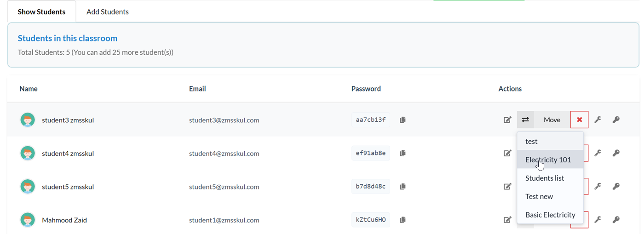
Task: Click key icon in student3 row
Action: tap(616, 120)
